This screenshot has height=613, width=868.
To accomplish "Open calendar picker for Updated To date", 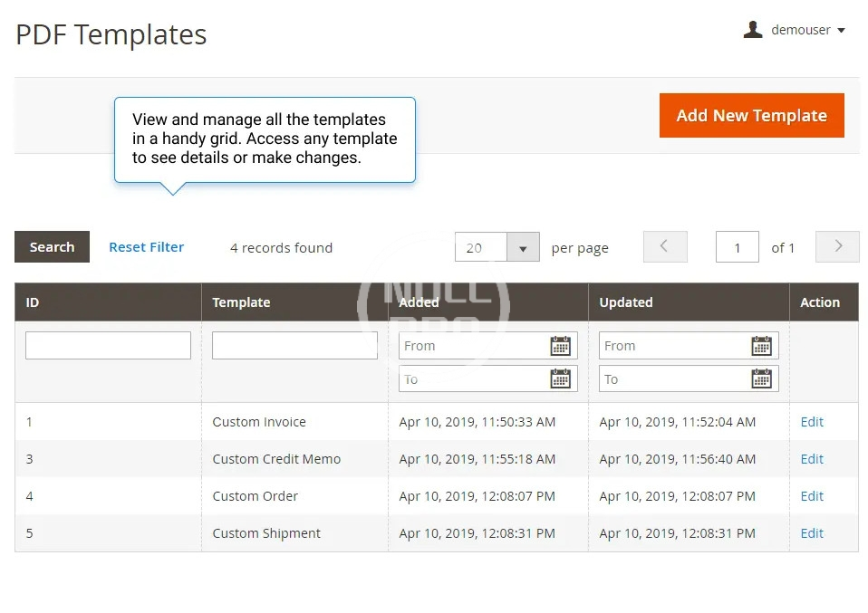I will [x=761, y=379].
